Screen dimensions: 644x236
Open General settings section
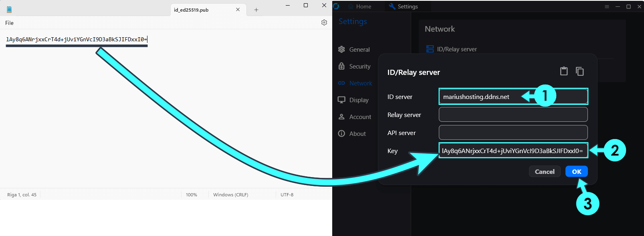coord(354,49)
